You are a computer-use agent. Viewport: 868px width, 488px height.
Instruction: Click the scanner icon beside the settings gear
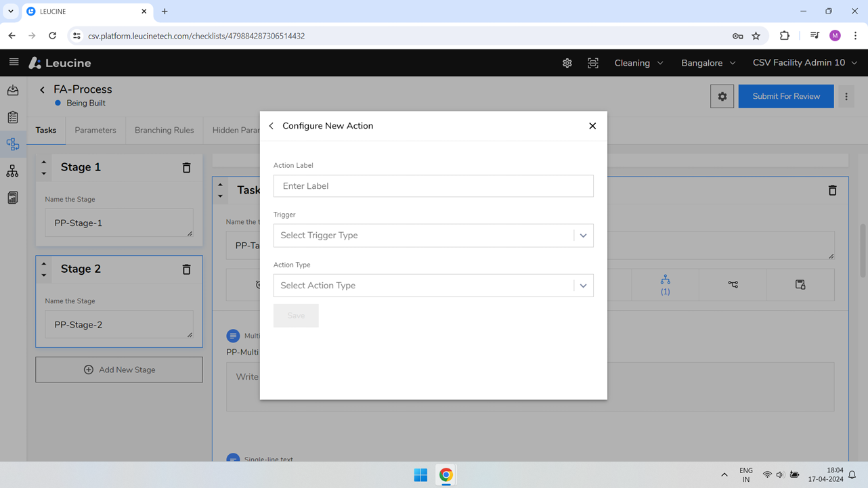[x=592, y=62]
